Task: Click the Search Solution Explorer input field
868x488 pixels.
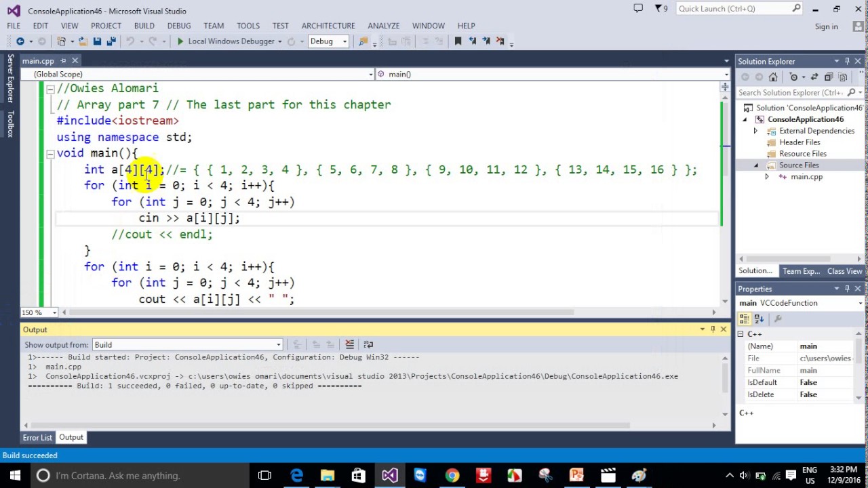Action: pos(791,92)
